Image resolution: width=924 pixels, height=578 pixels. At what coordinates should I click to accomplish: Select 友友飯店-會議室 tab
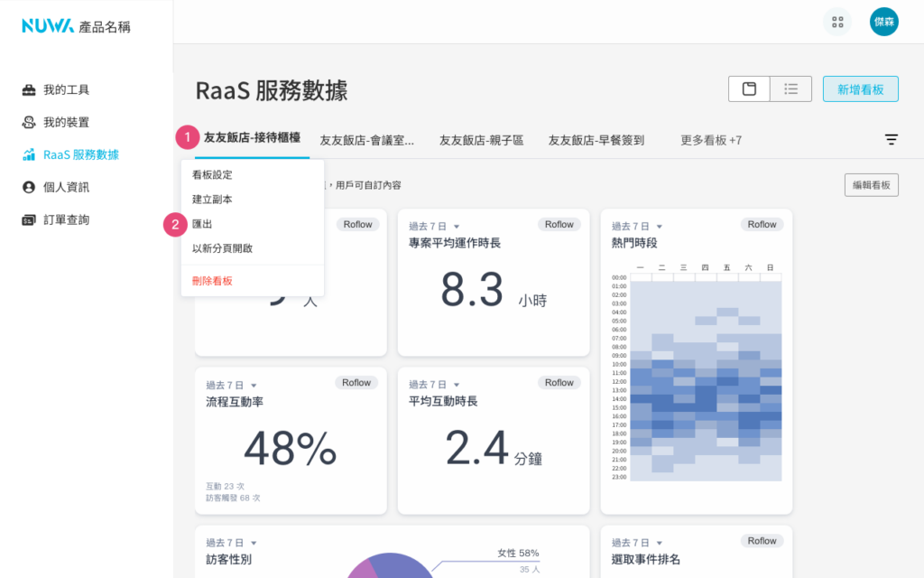pyautogui.click(x=366, y=140)
